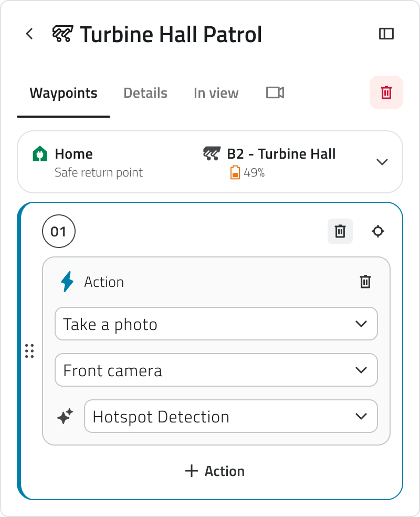Click the sparkle AI icon beside Hotspot Detection
This screenshot has width=420, height=517.
65,416
